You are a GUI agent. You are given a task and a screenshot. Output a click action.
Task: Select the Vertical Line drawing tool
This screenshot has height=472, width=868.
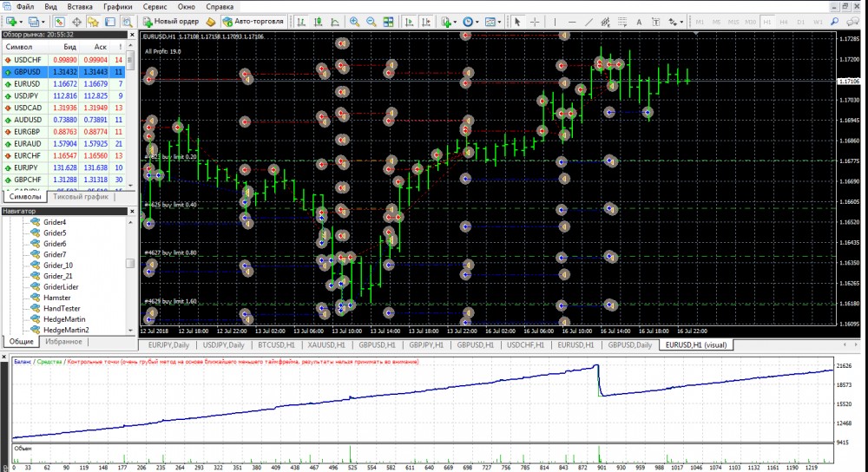click(x=555, y=22)
